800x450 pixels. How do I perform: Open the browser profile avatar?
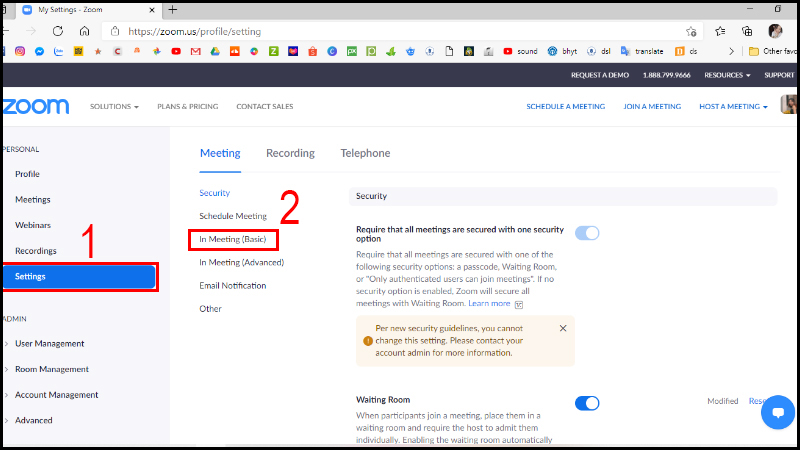(x=775, y=31)
